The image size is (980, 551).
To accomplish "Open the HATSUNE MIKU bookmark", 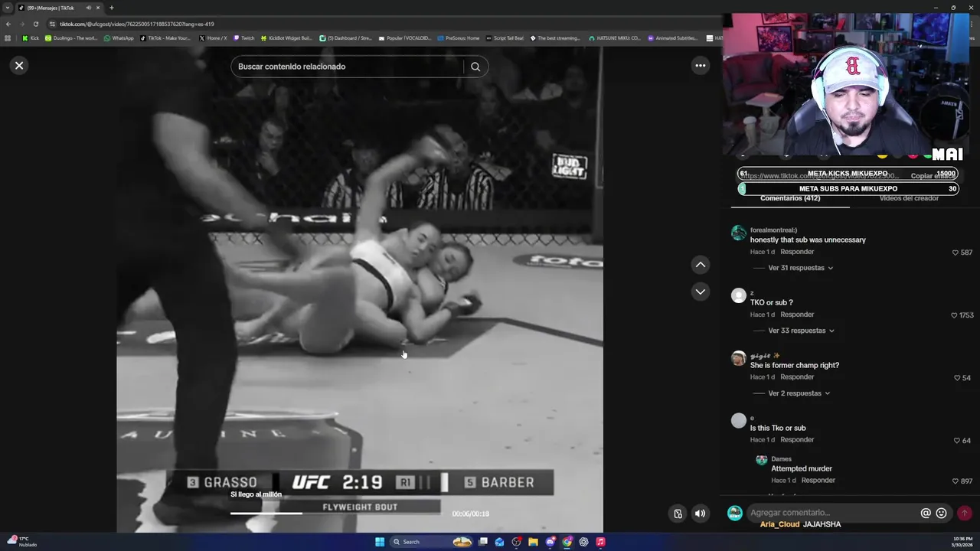I will 614,38.
